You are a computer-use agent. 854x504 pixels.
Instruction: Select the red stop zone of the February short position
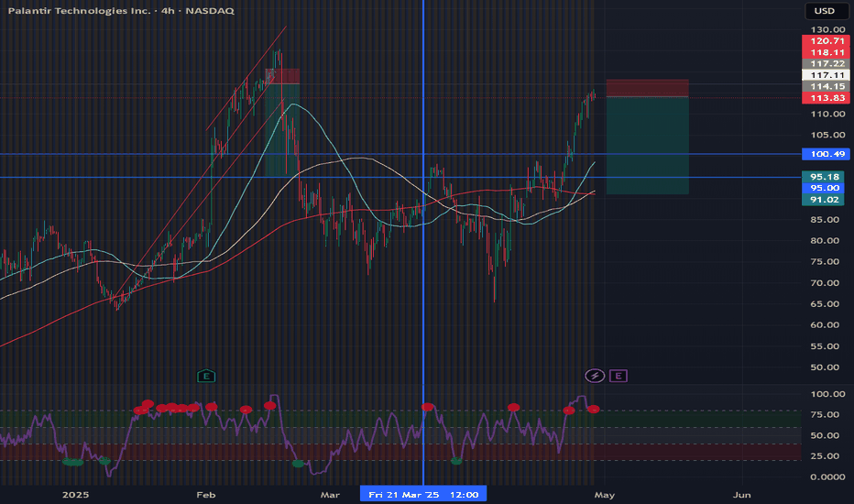282,76
